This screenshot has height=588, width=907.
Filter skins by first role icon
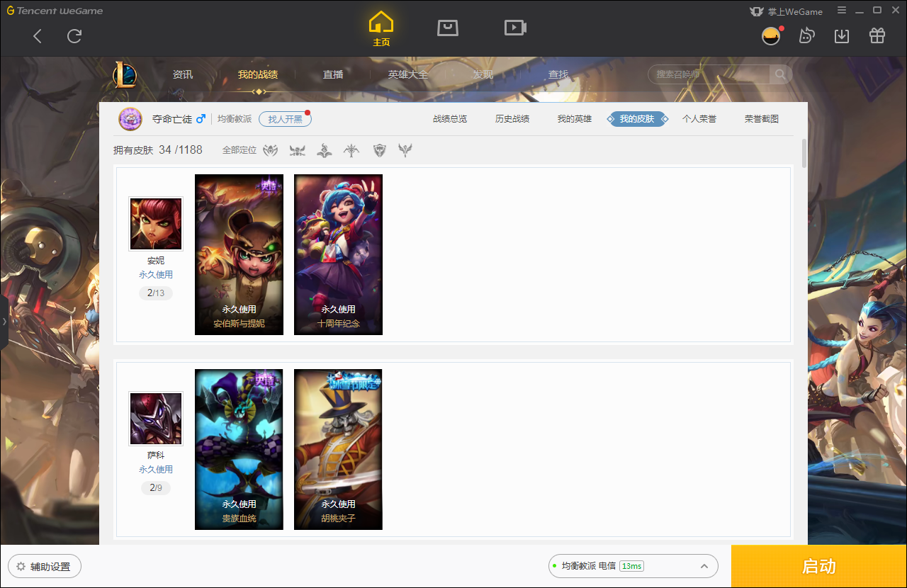tap(271, 150)
